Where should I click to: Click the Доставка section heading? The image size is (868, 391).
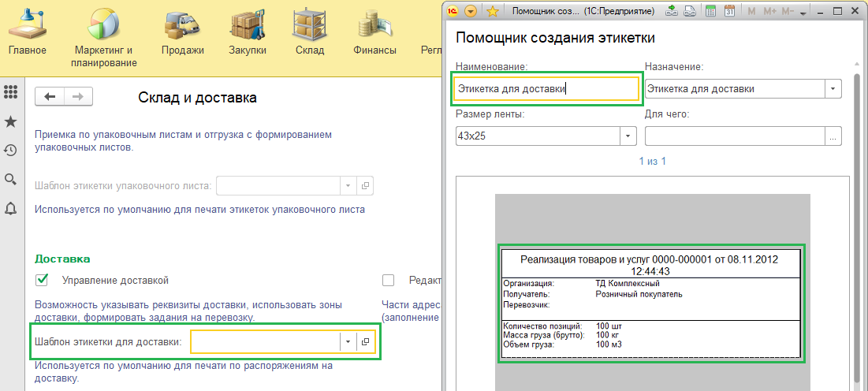[62, 259]
